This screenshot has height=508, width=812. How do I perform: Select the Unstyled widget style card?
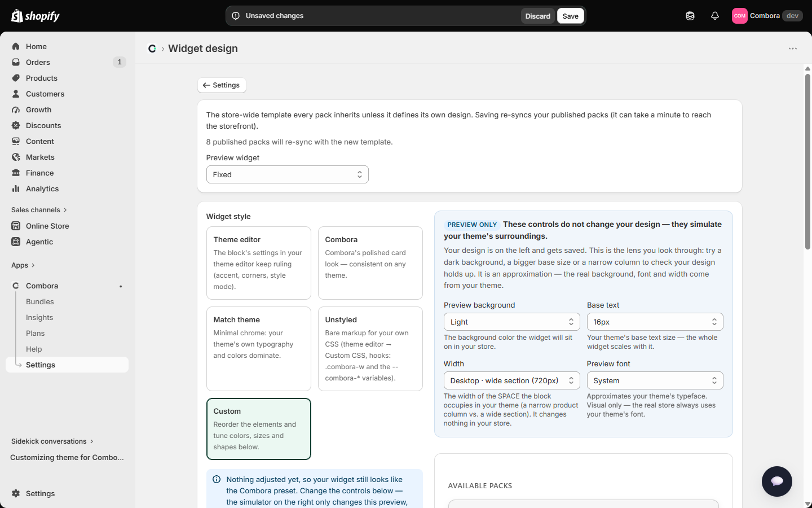(x=370, y=349)
